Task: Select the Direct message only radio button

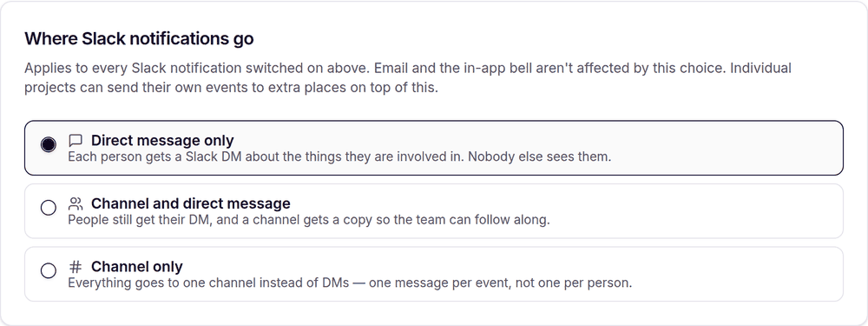Action: (x=48, y=144)
